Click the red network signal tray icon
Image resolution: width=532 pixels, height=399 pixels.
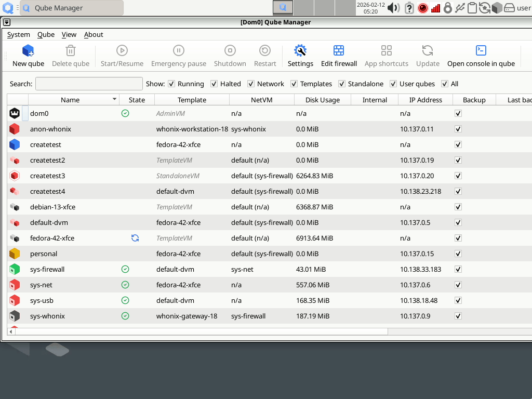point(435,8)
